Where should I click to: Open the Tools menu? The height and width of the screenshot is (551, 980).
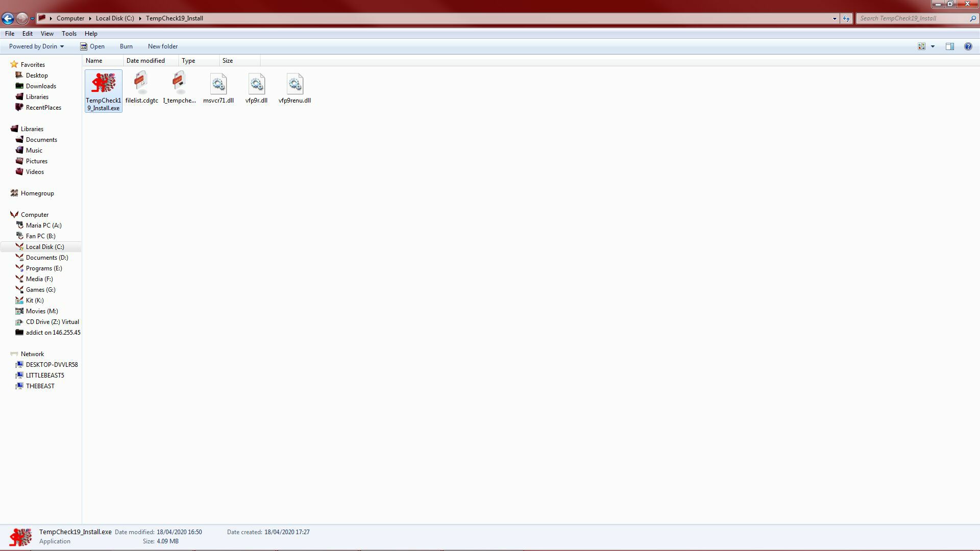pos(69,34)
